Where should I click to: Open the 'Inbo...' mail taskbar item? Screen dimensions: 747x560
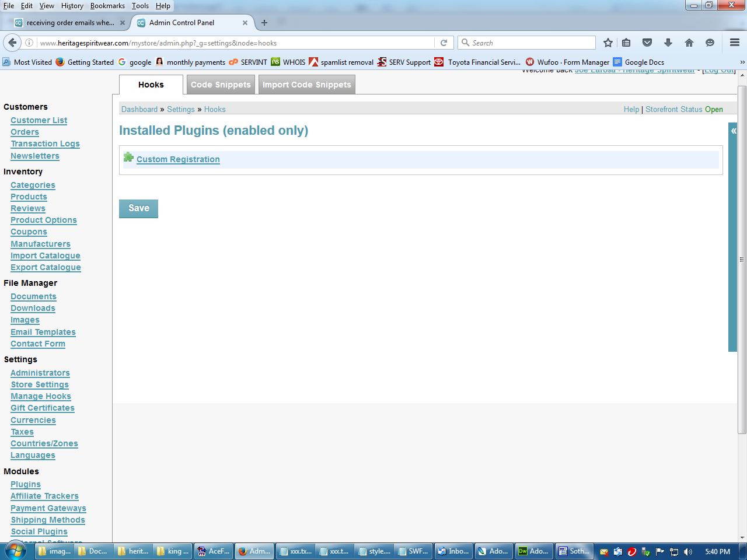tap(453, 551)
